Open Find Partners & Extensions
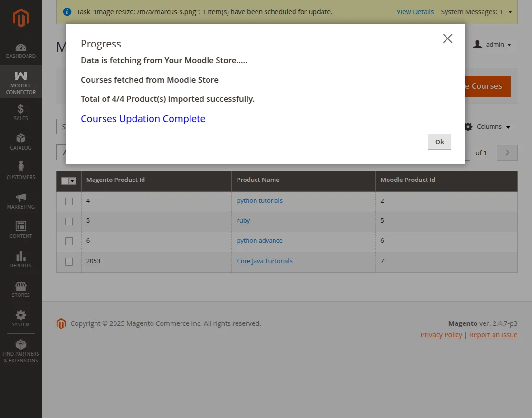This screenshot has height=418, width=532. point(21,351)
